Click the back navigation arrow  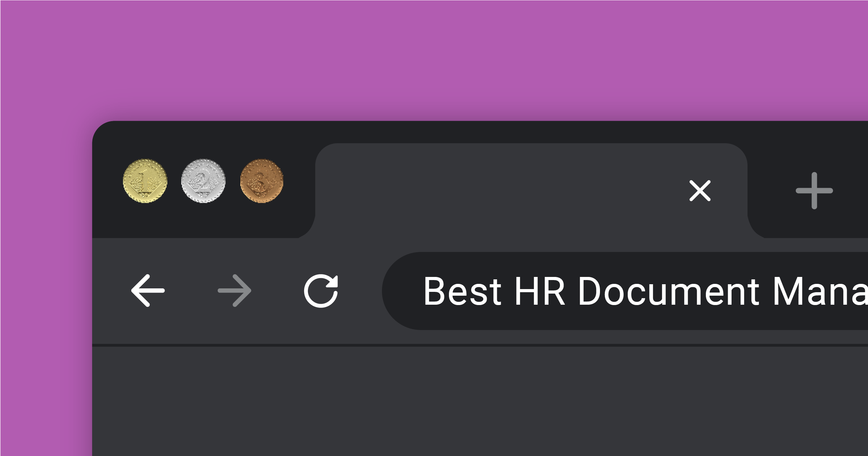pos(149,291)
